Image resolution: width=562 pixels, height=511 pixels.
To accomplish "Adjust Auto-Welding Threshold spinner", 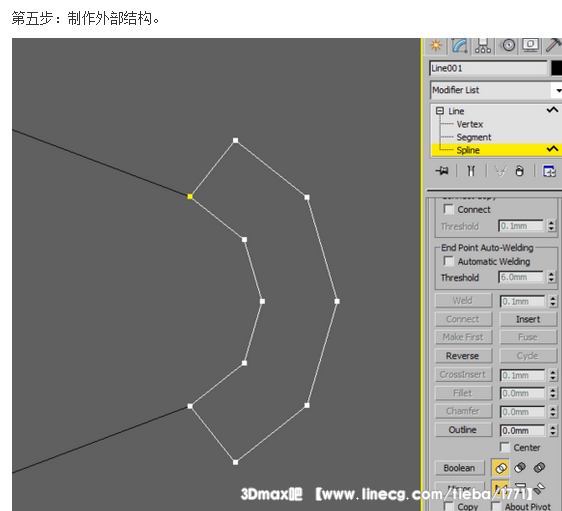I will tap(551, 277).
